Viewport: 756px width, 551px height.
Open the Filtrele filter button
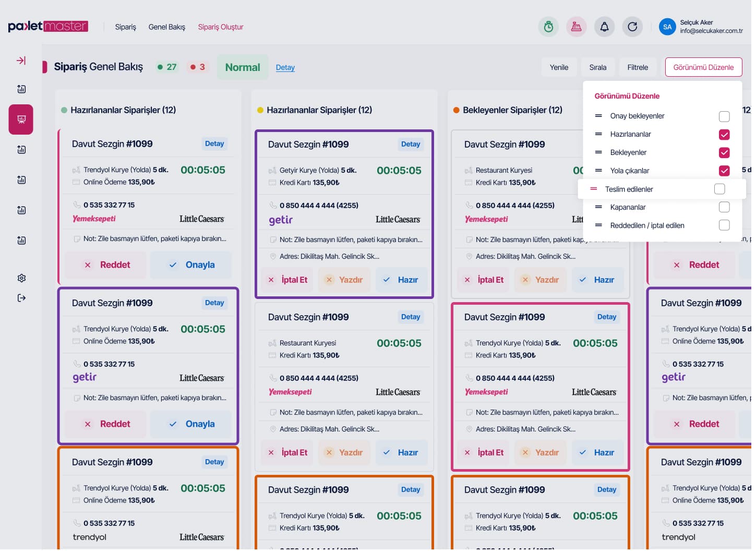(x=638, y=67)
